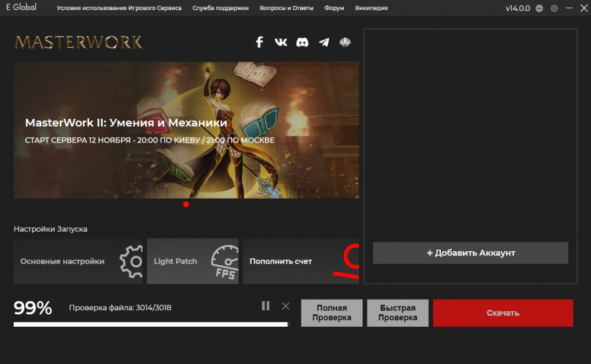Click the shell-shaped social icon
Screen dimensions: 591x364
tap(345, 42)
